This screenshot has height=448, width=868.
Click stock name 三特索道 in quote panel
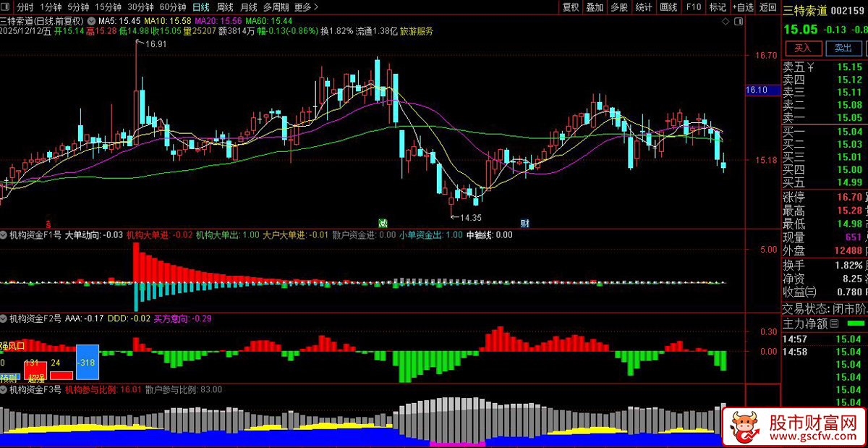tap(805, 9)
